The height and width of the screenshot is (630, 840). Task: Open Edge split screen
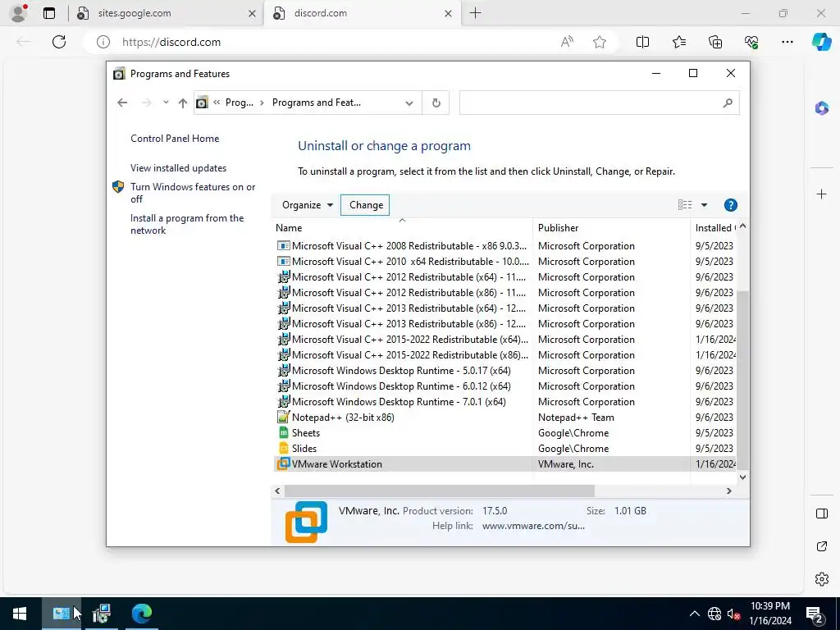(642, 42)
